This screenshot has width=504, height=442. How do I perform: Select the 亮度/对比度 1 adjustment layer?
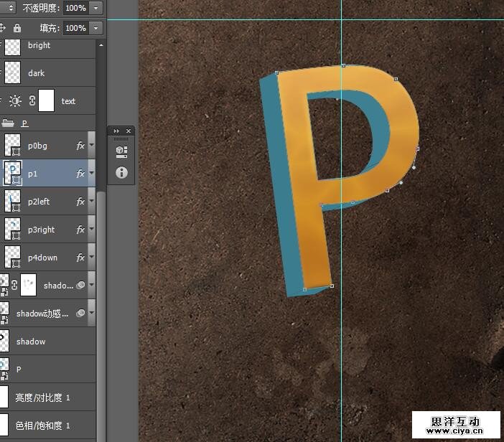coord(43,398)
